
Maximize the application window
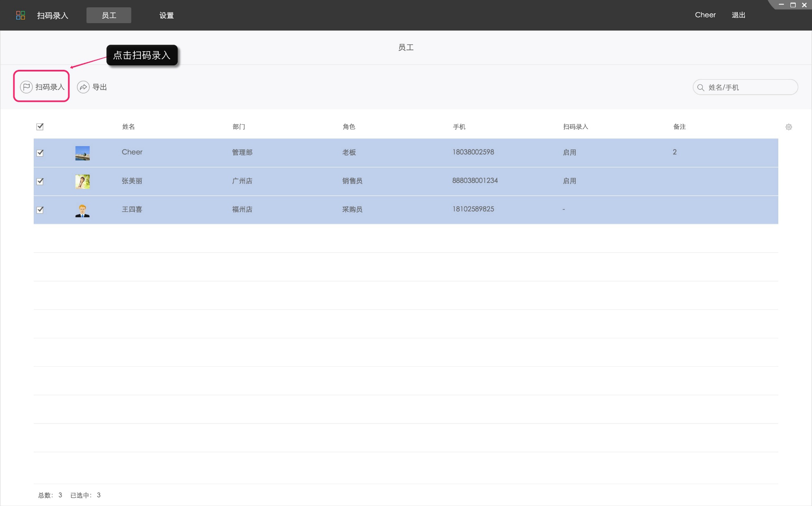pos(793,5)
